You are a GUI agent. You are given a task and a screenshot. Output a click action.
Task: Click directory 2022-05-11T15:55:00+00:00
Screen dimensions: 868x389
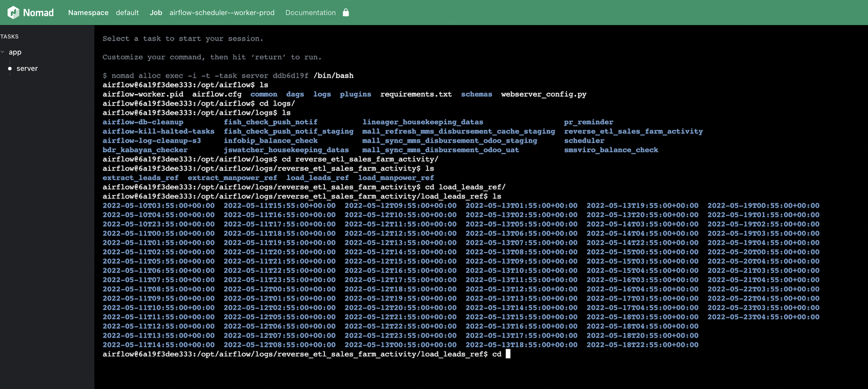click(279, 205)
